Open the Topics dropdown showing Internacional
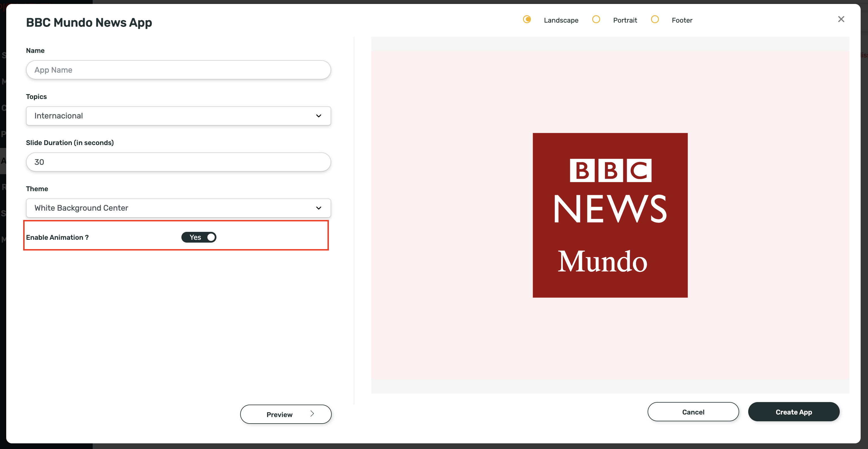The width and height of the screenshot is (868, 449). 168,116
